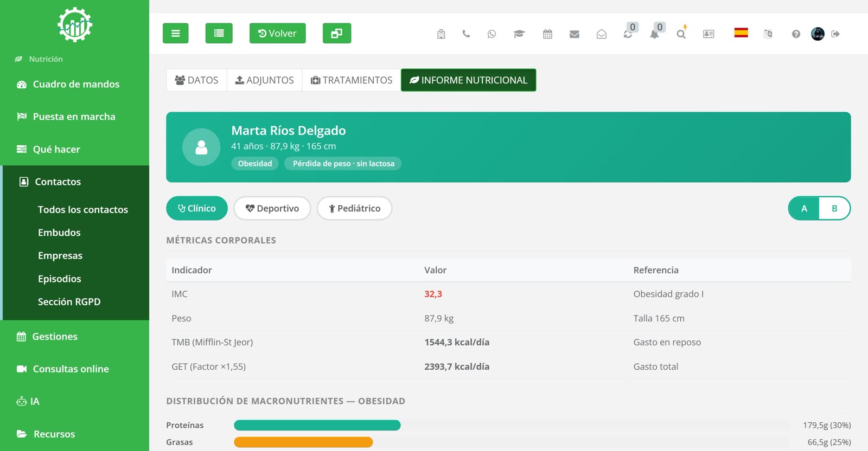Open Todos los contactos
Image resolution: width=868 pixels, height=451 pixels.
pos(82,210)
